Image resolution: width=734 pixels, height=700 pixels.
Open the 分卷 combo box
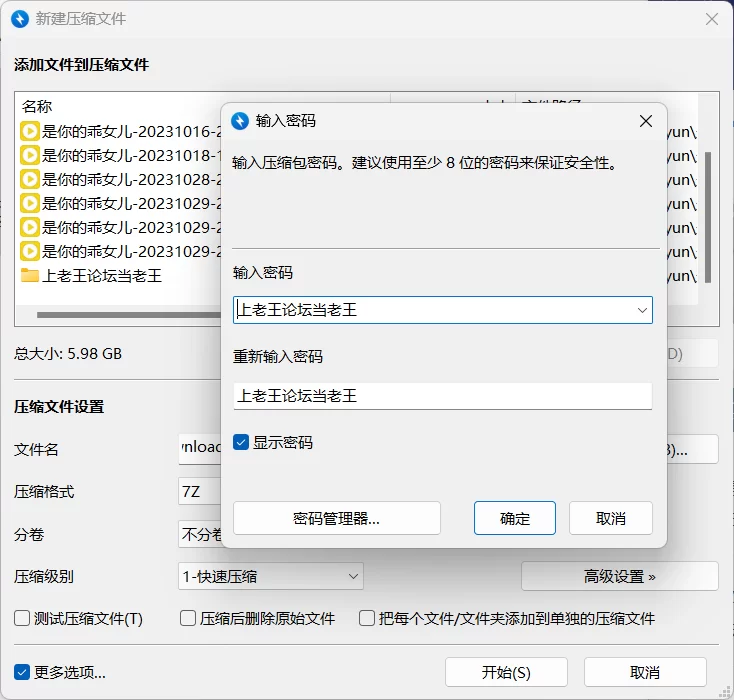click(200, 534)
